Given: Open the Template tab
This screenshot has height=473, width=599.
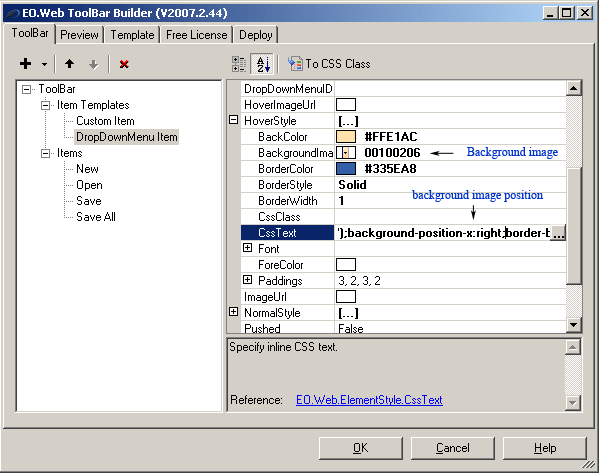Looking at the screenshot, I should 132,35.
